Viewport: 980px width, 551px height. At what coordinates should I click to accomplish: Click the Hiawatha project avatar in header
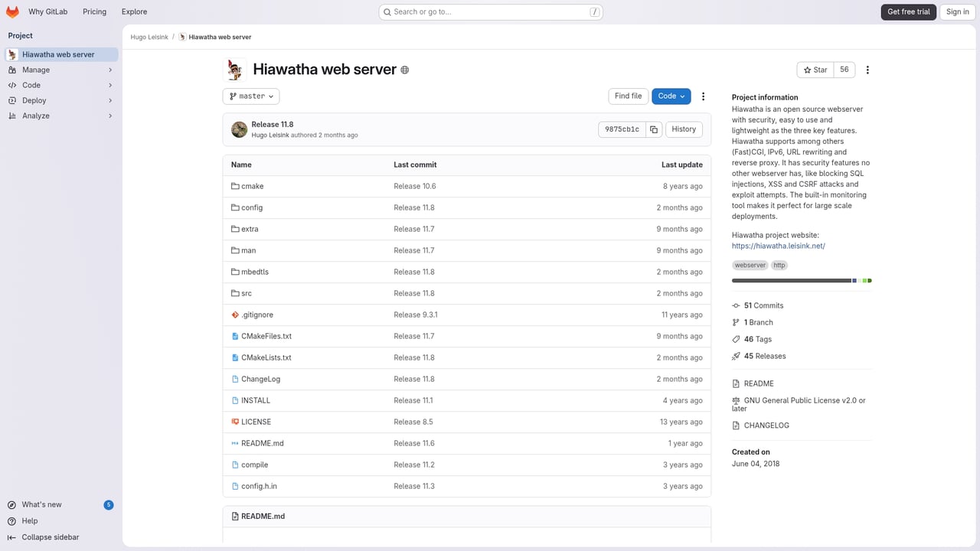(234, 70)
